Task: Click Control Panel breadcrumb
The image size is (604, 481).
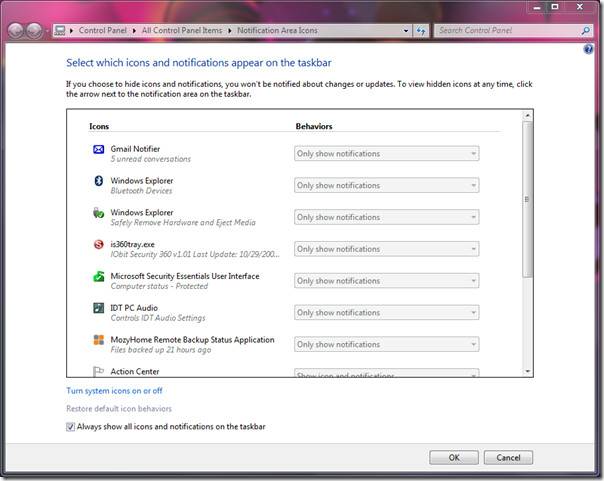Action: (x=102, y=30)
